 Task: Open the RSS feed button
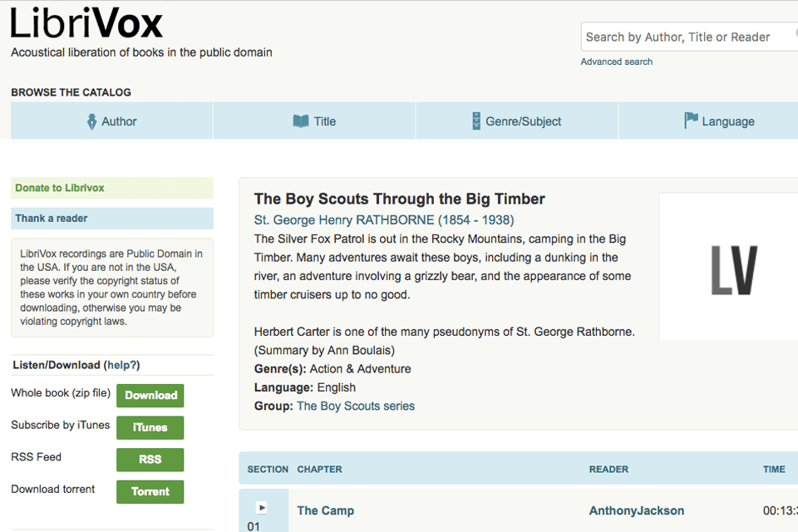click(150, 460)
